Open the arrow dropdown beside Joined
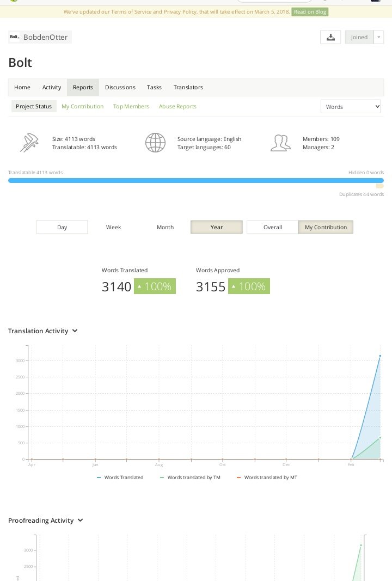This screenshot has width=392, height=581. point(379,37)
